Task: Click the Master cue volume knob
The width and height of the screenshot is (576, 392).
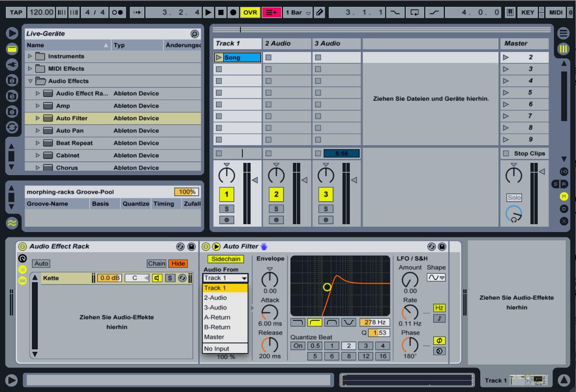Action: (x=514, y=214)
